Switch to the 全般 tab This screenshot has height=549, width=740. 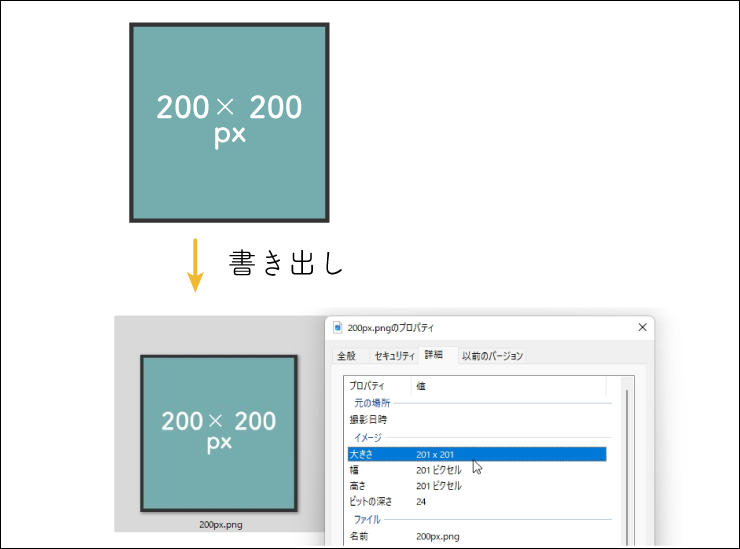click(346, 356)
